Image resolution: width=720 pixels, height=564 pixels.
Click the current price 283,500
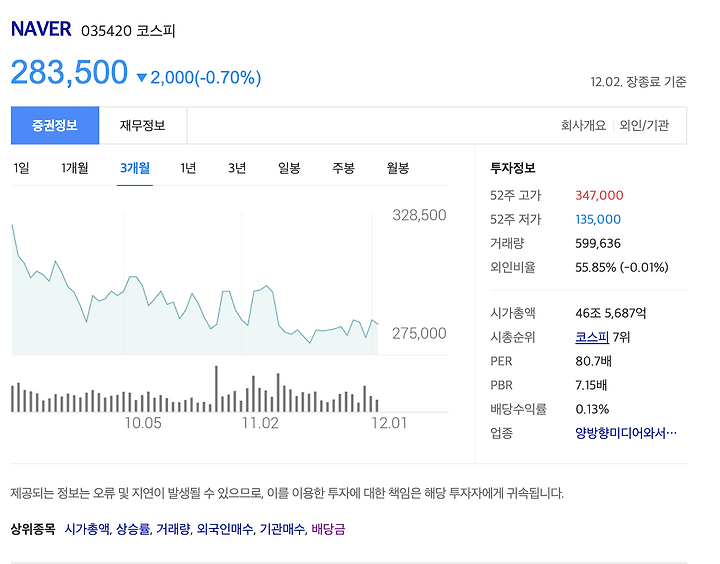[69, 73]
